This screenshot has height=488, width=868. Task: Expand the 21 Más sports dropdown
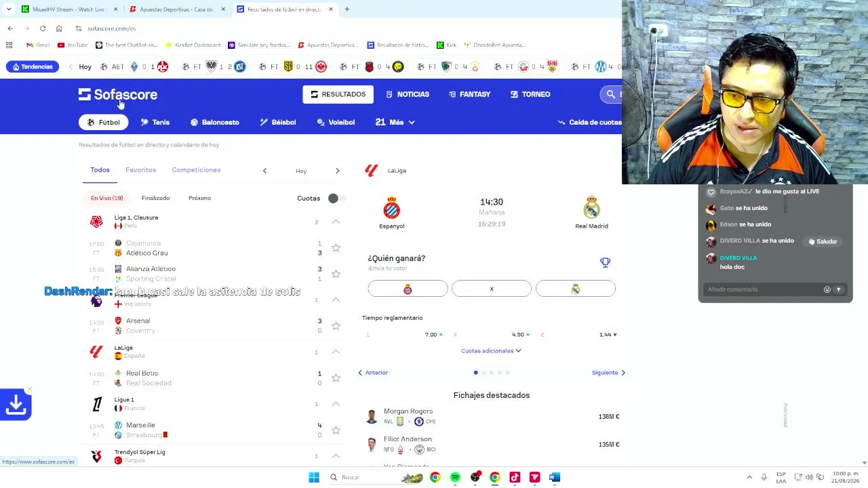(395, 122)
